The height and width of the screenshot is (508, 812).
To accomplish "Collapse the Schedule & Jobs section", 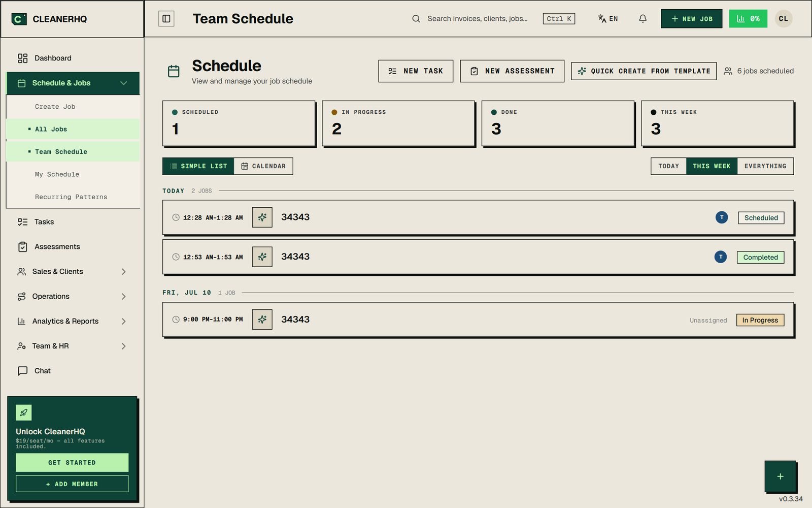I will (x=123, y=83).
